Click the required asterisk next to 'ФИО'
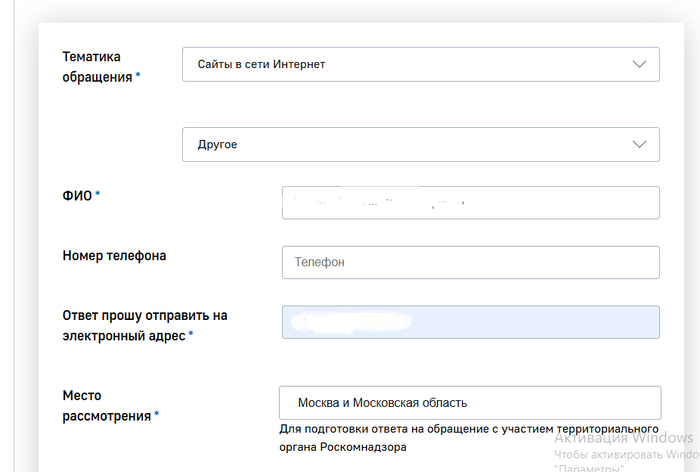 (x=98, y=195)
